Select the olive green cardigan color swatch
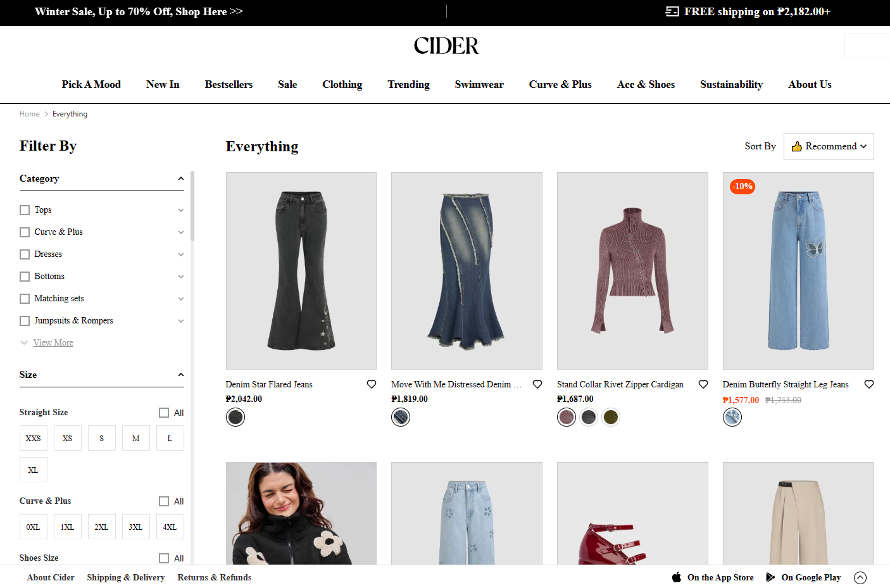This screenshot has height=588, width=890. tap(611, 417)
